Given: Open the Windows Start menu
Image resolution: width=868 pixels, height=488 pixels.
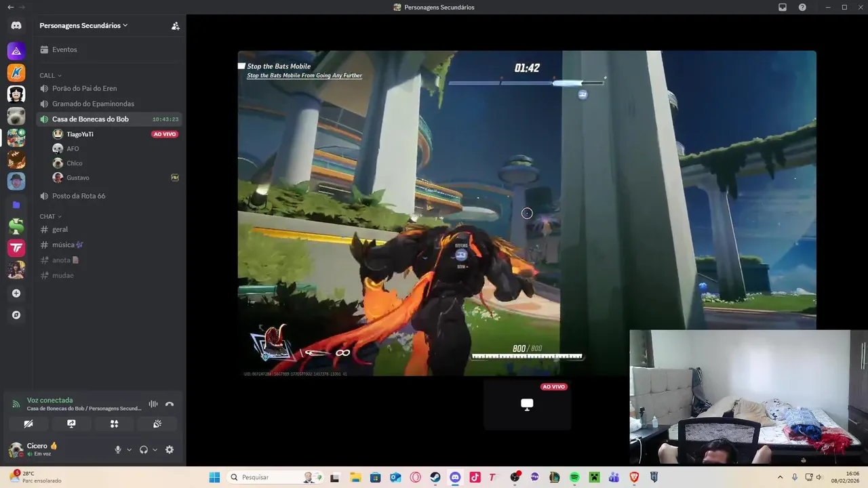Looking at the screenshot, I should (x=214, y=477).
